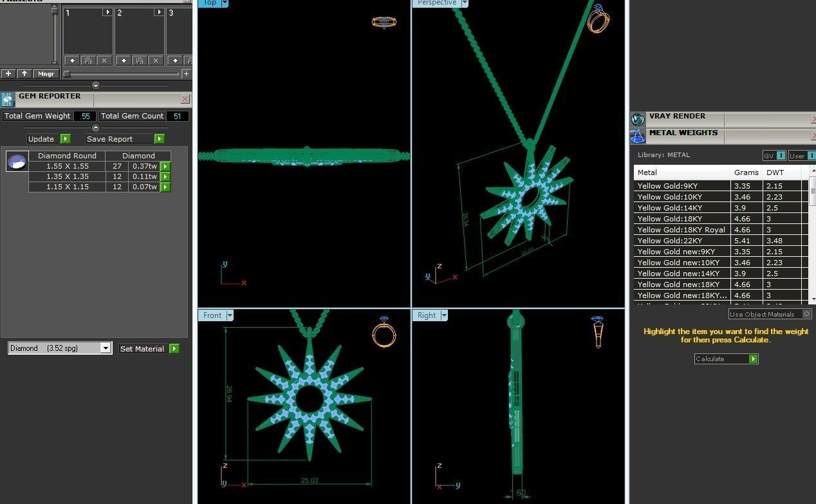Select Yellow Gold:10KY row

(x=721, y=197)
